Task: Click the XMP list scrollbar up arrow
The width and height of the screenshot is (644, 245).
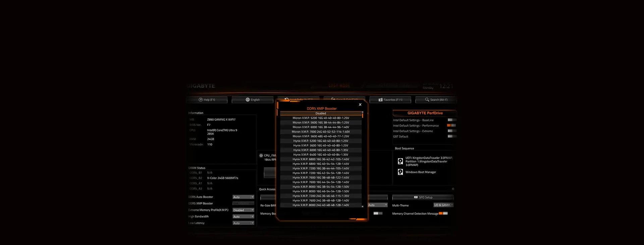Action: coord(363,112)
